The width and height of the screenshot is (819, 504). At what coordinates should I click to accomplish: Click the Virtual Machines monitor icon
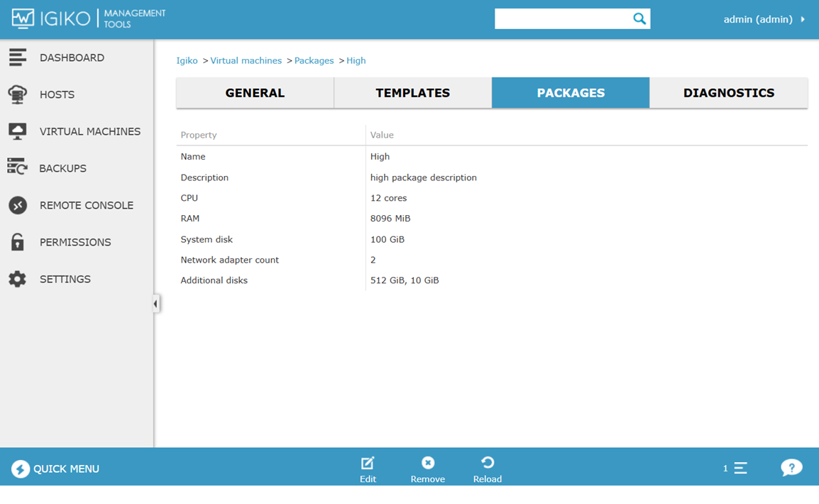(x=18, y=131)
